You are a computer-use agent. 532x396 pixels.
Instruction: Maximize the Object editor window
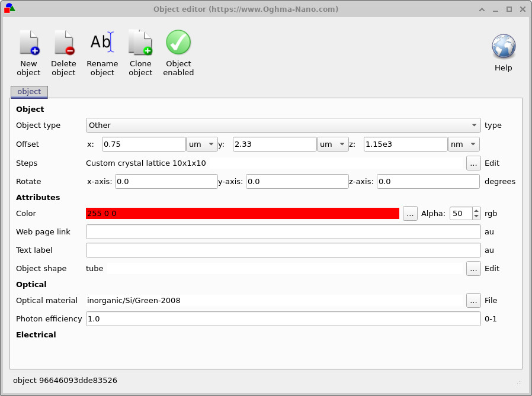pos(509,9)
